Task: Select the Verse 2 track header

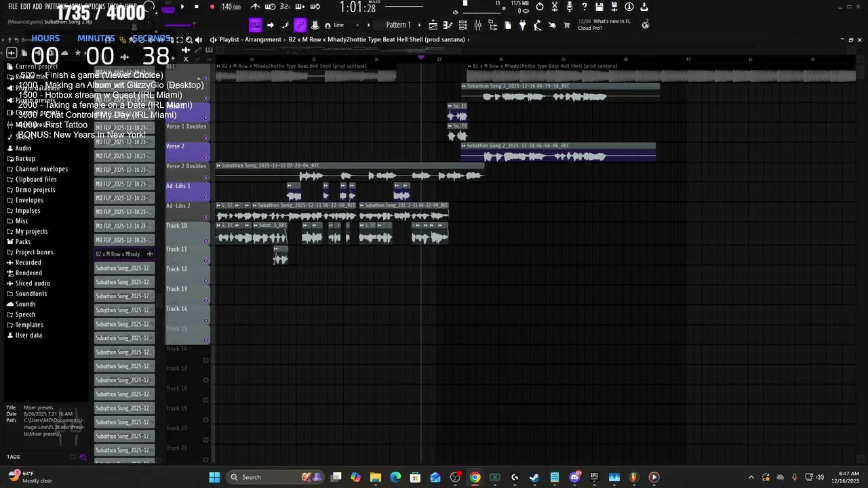Action: 187,150
